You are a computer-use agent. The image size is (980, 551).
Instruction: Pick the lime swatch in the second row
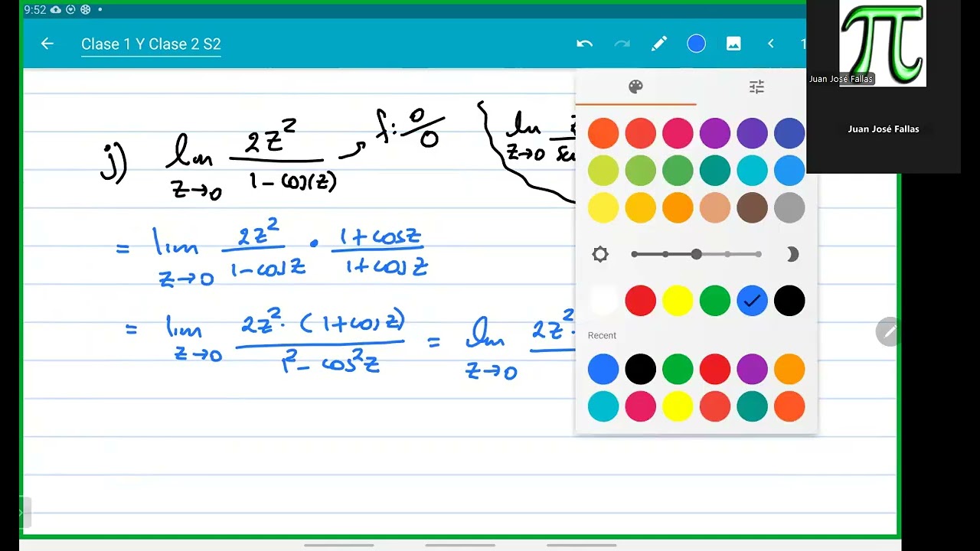(x=603, y=171)
